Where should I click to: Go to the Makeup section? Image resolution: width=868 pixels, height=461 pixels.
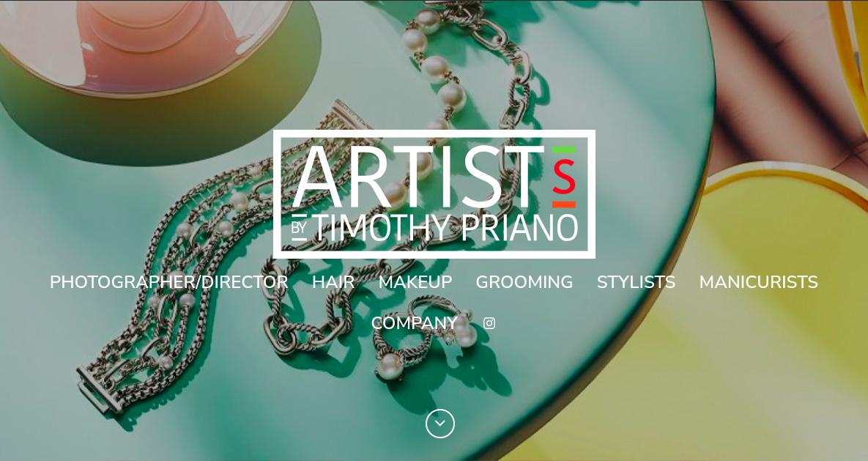[415, 282]
